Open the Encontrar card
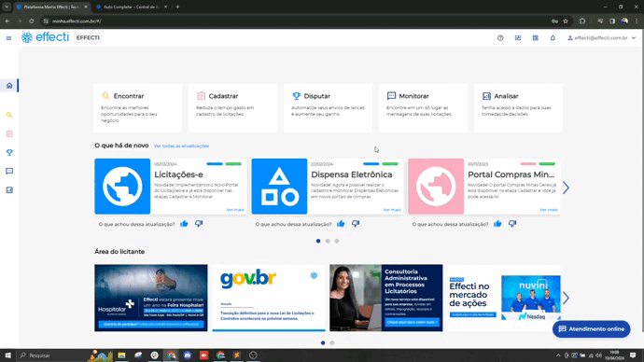Image resolution: width=644 pixels, height=362 pixels. click(137, 108)
